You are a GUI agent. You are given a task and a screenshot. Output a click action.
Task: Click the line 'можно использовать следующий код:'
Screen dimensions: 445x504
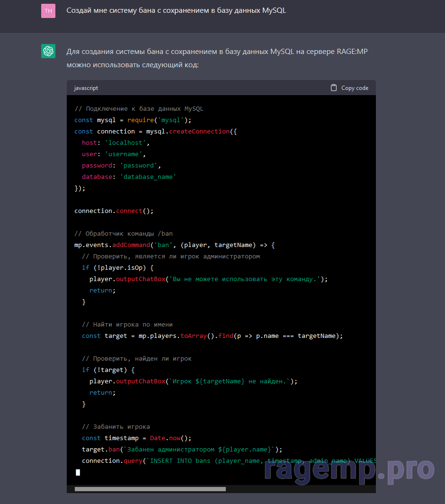(x=133, y=65)
